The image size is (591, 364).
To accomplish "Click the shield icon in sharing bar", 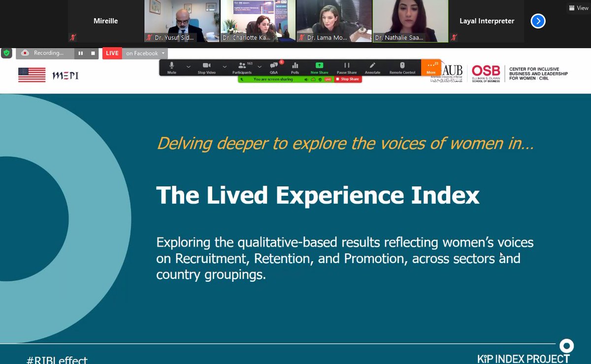I will [x=320, y=79].
